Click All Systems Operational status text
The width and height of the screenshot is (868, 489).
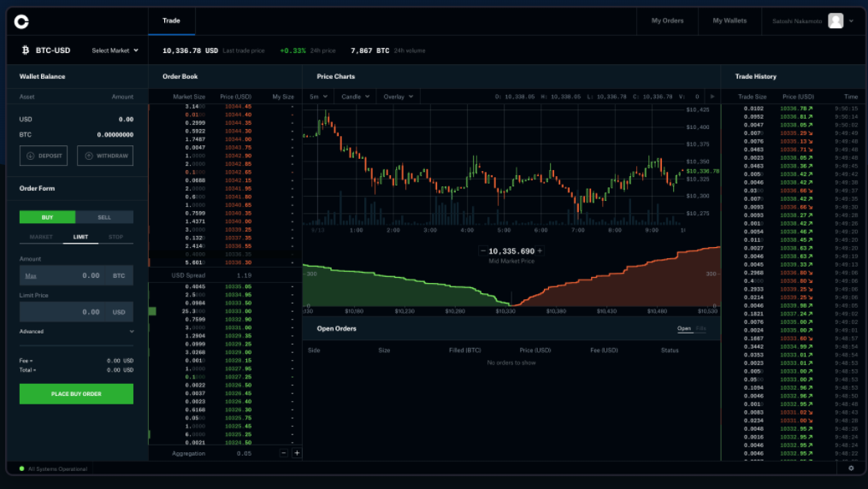57,469
